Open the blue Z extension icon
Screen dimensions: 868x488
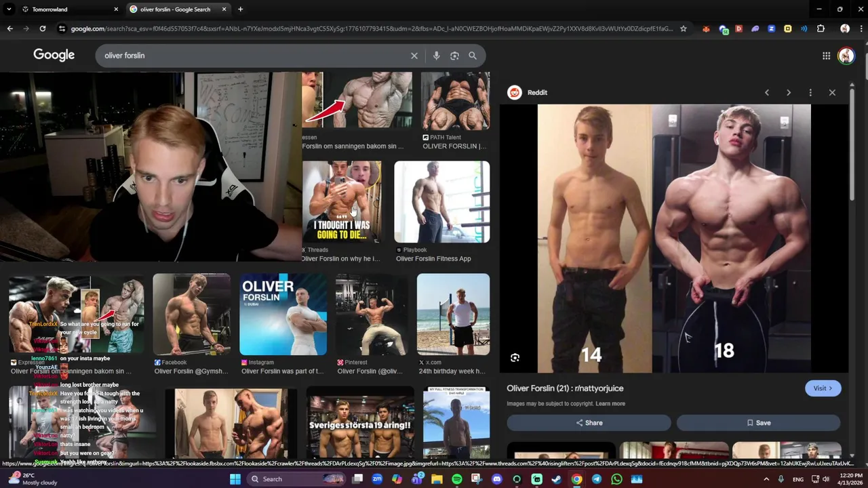771,28
